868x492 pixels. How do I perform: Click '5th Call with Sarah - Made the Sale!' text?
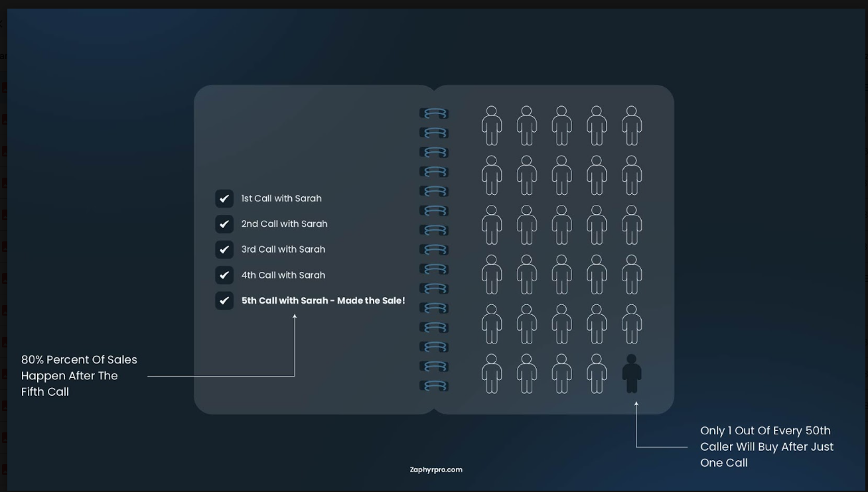[323, 300]
